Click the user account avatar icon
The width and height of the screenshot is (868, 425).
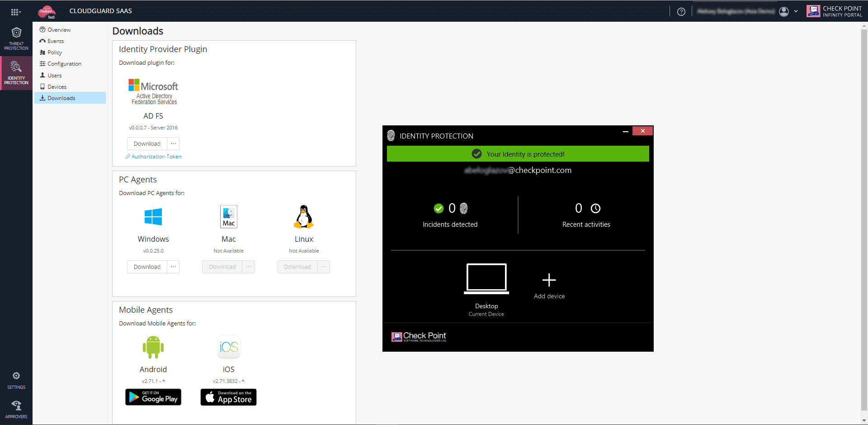tap(784, 12)
